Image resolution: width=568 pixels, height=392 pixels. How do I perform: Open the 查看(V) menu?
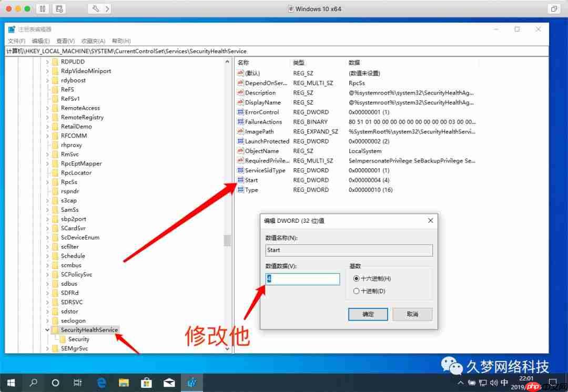click(58, 40)
